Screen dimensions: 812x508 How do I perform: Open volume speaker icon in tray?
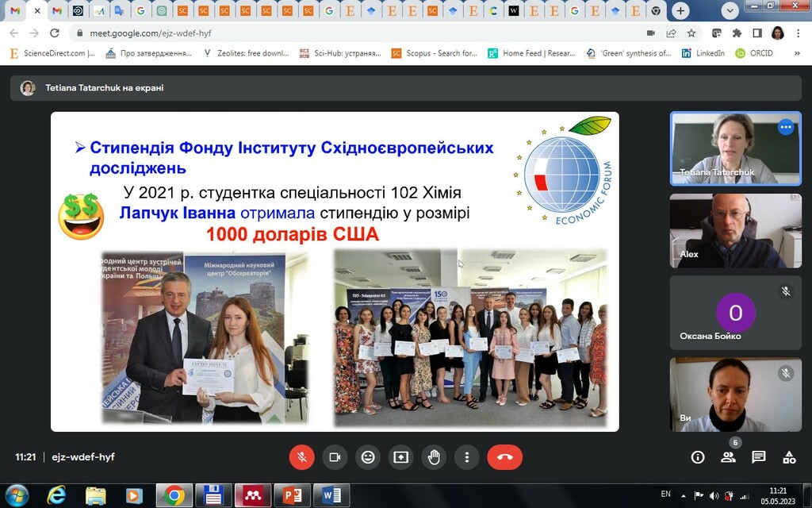click(714, 495)
